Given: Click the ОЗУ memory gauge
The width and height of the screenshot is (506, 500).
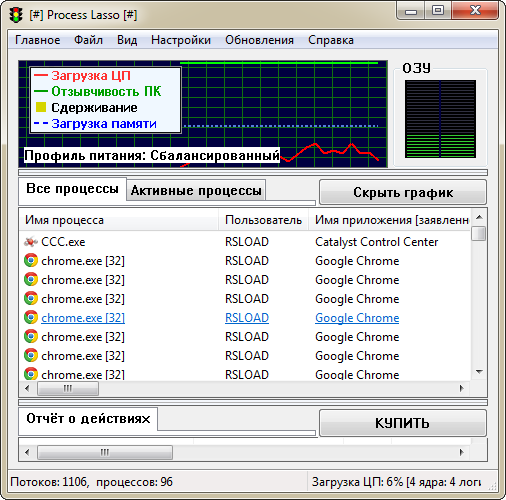Looking at the screenshot, I should click(440, 119).
